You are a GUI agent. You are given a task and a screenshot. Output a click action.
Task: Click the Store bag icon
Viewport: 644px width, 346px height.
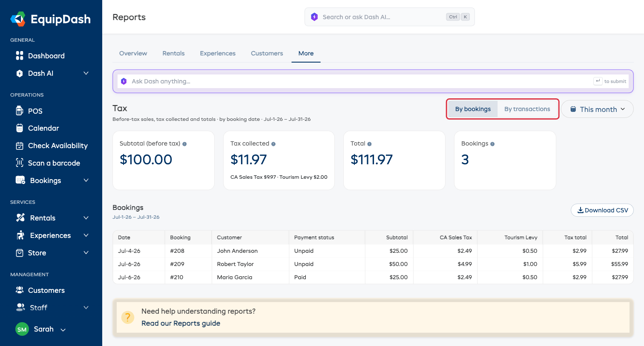coord(20,253)
